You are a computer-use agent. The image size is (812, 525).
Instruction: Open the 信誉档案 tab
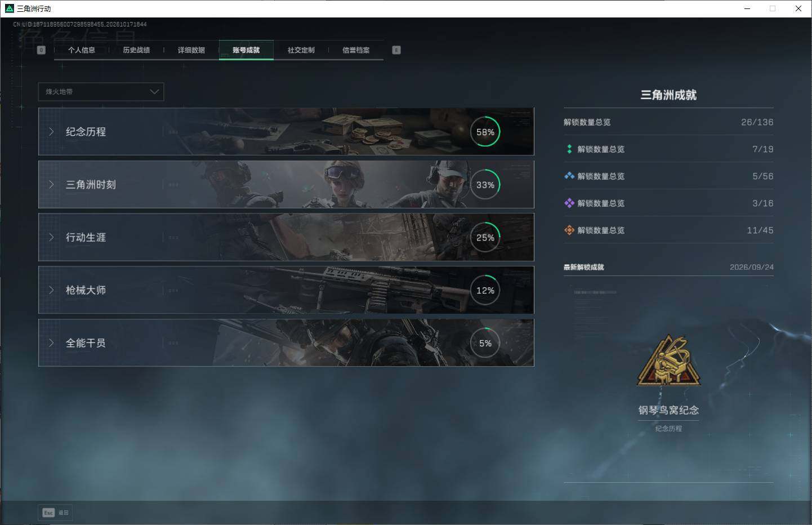pyautogui.click(x=356, y=50)
